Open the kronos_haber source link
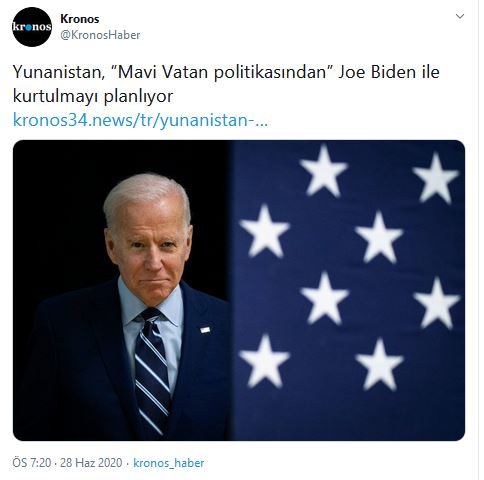 (x=169, y=463)
